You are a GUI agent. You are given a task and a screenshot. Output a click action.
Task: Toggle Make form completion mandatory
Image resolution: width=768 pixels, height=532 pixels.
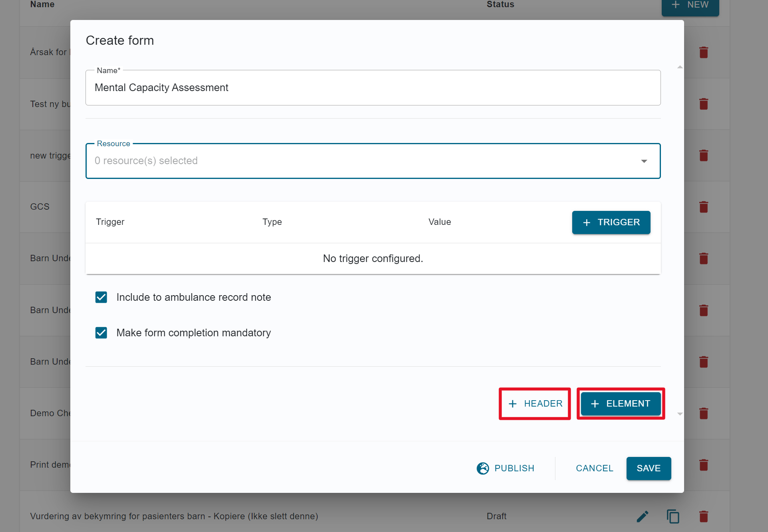pos(101,333)
